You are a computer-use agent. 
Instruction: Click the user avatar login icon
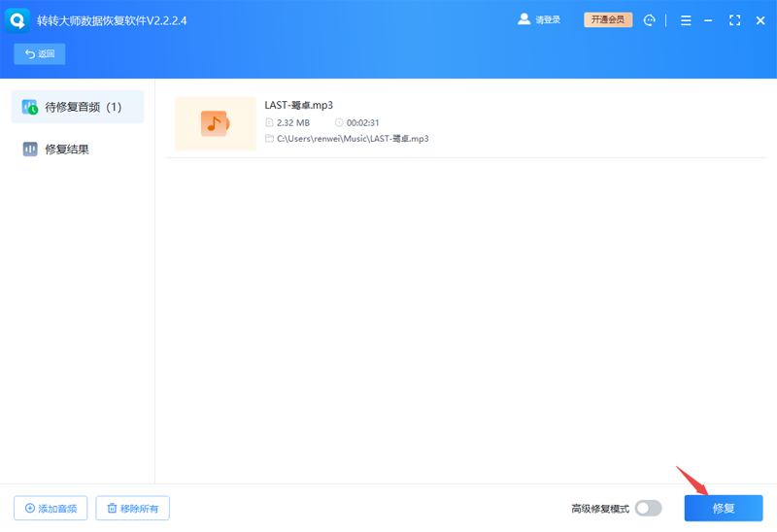524,19
